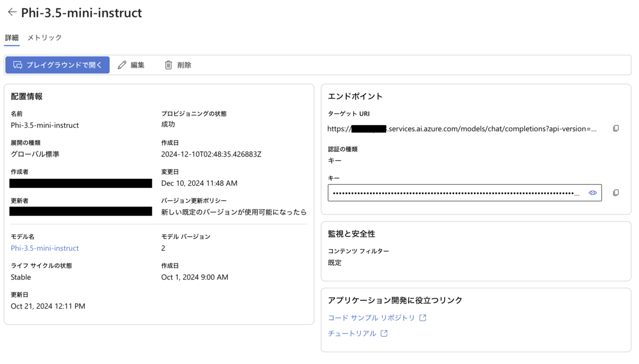Click the creation timestamp 2024-12-10T02:48:35.426883Z
Image resolution: width=639 pixels, height=364 pixels.
[x=211, y=154]
